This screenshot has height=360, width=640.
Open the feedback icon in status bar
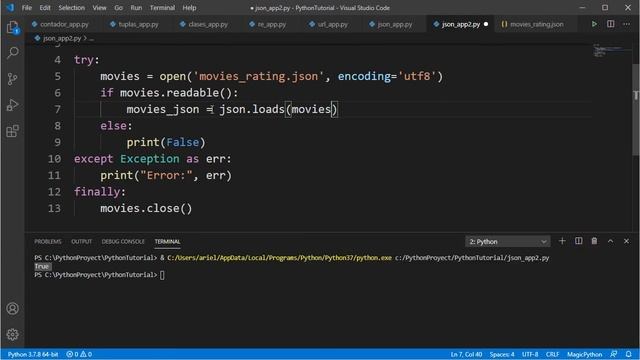click(x=613, y=354)
